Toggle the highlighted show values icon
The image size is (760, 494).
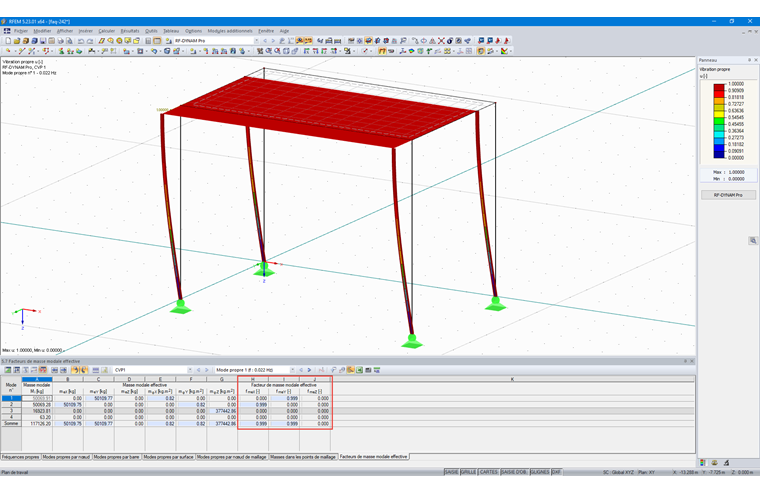point(308,41)
